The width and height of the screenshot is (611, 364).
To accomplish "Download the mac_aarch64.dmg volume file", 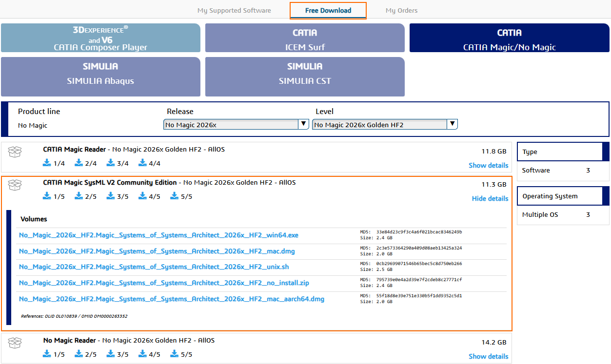I will (x=171, y=299).
